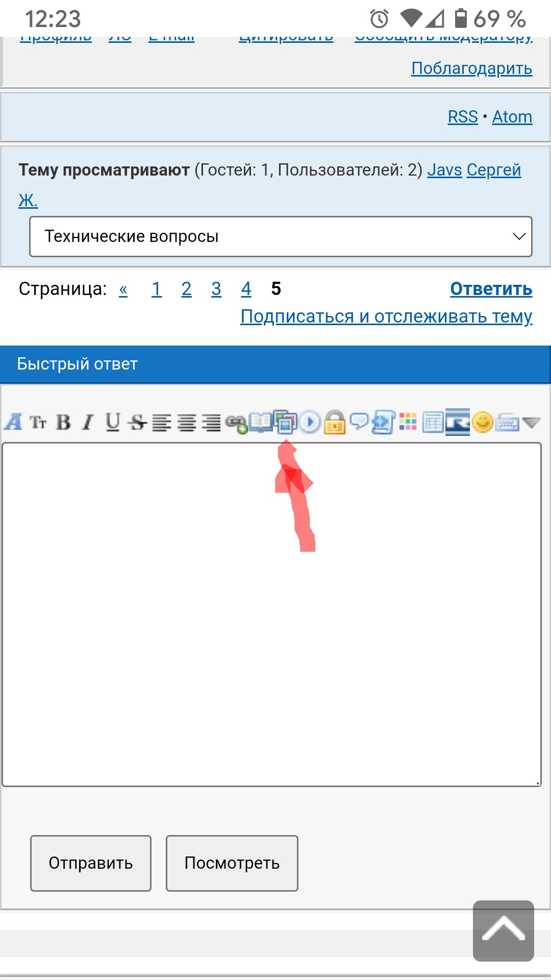Click the padlock hidden-text icon
551x980 pixels.
click(335, 423)
